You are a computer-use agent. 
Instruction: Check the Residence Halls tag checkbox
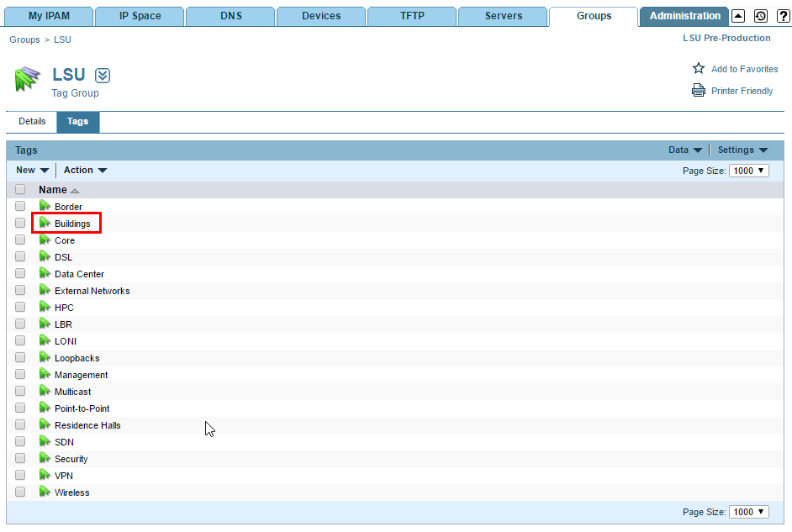pos(20,424)
